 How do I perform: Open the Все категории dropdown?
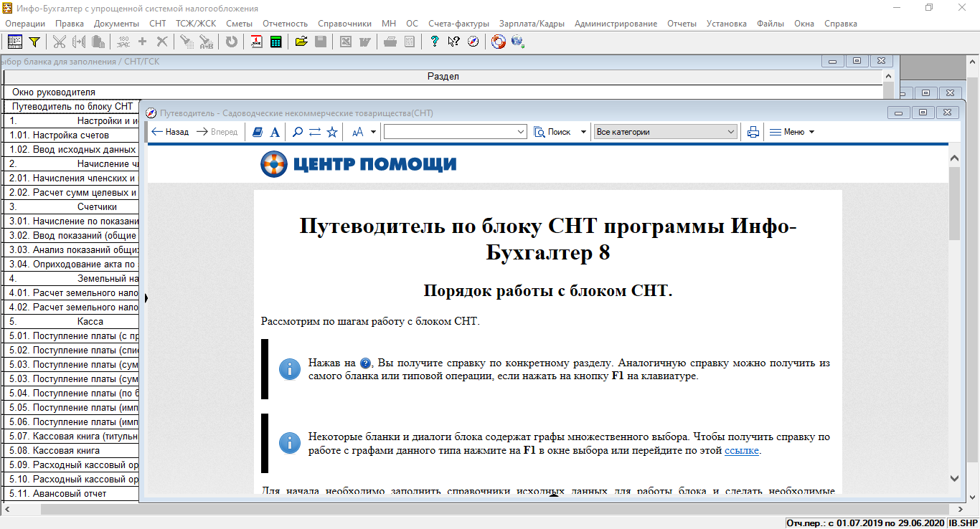point(666,132)
